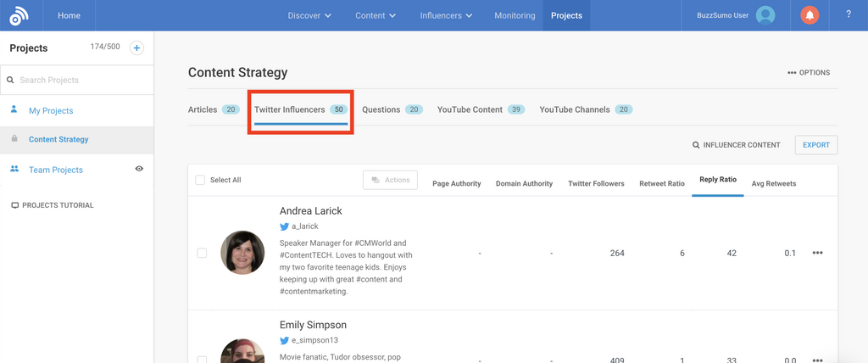Toggle Team Projects visibility eye
This screenshot has width=868, height=363.
(x=139, y=169)
